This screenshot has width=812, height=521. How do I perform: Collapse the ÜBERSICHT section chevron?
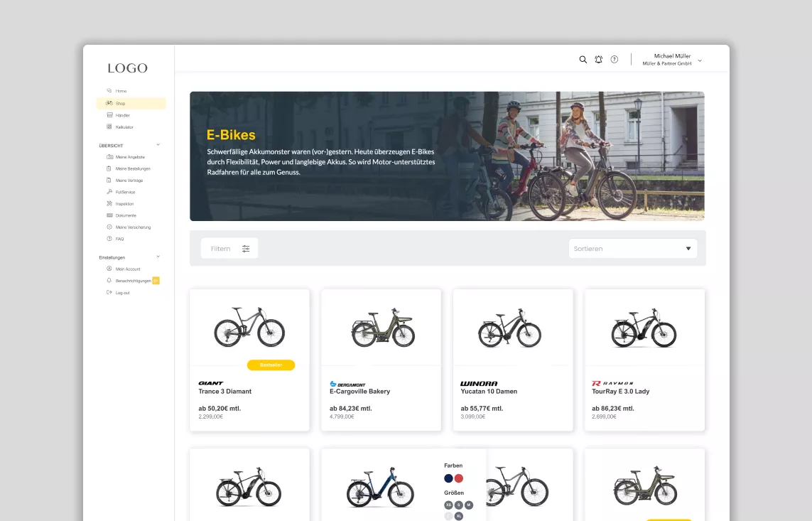coord(158,145)
